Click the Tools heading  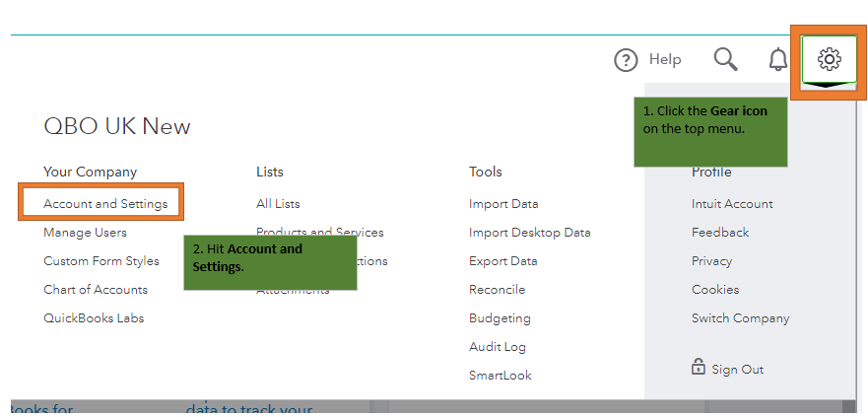click(x=486, y=172)
